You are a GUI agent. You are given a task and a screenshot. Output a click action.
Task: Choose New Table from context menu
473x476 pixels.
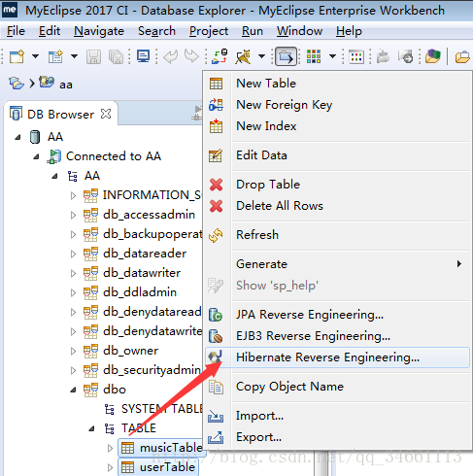337,84
